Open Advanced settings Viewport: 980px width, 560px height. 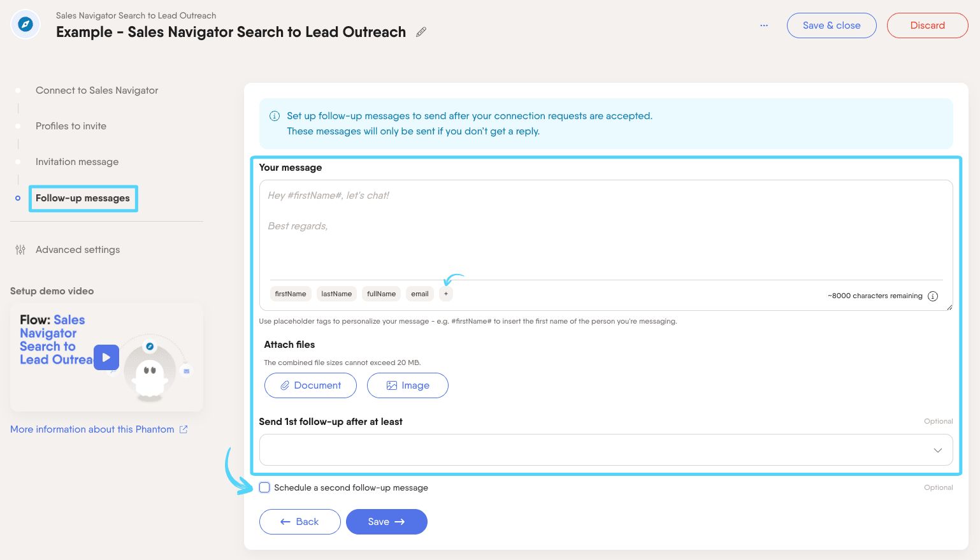[78, 250]
